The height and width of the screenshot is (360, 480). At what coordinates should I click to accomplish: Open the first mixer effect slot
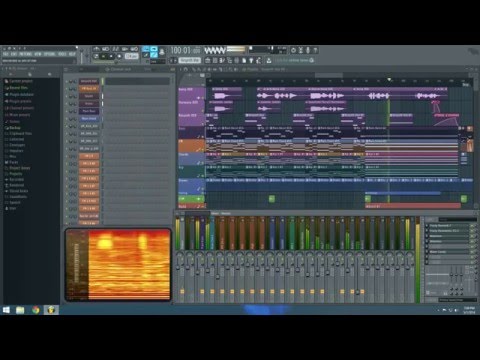(x=450, y=226)
